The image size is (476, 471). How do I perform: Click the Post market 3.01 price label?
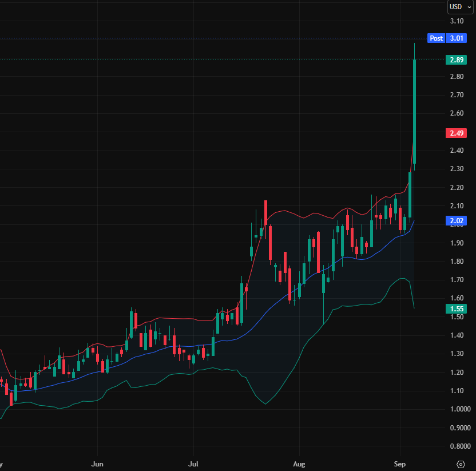point(447,38)
